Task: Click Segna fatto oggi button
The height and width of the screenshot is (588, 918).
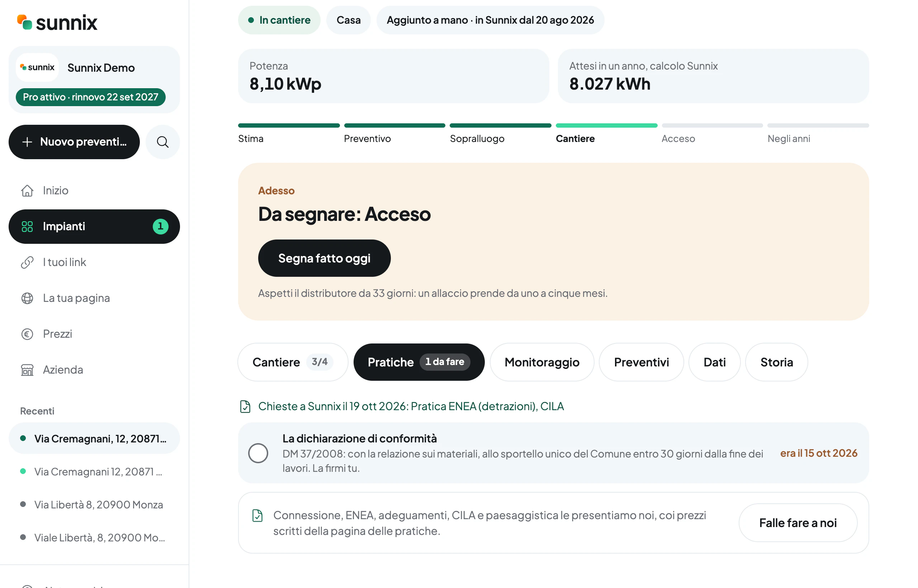Action: 324,258
